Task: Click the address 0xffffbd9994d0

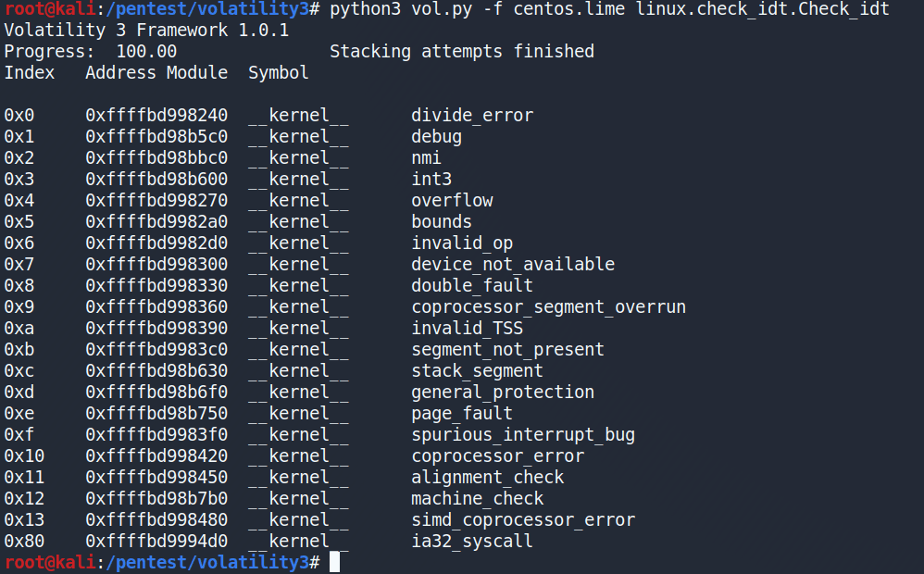Action: point(156,542)
